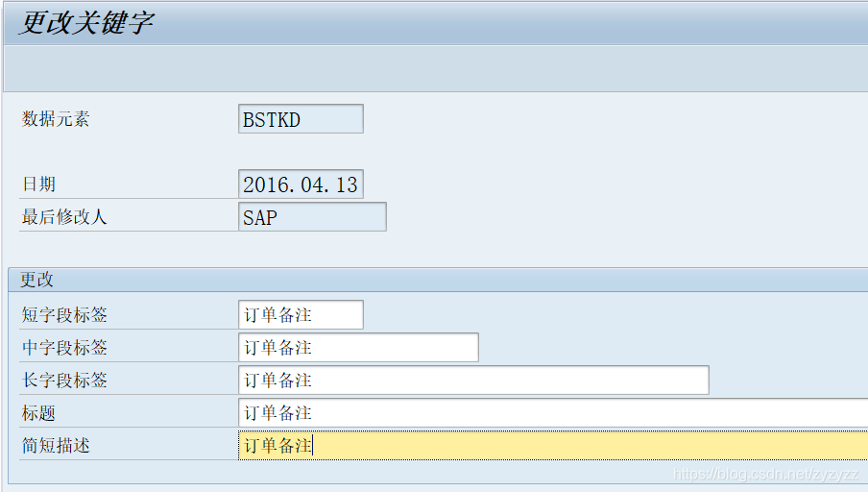Click the 长字段标签 label
868x492 pixels.
64,381
